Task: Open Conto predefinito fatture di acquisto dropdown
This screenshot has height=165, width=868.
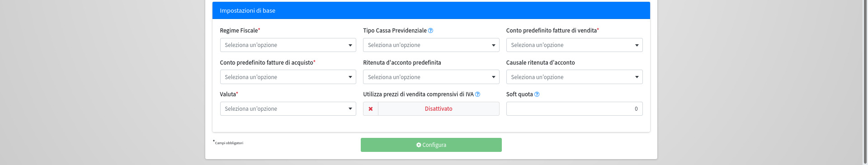Action: (x=288, y=77)
